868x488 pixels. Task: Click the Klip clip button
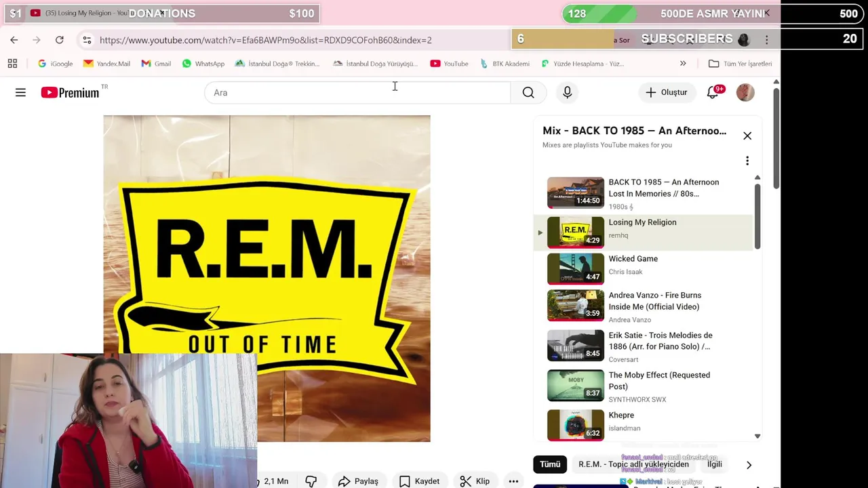(x=475, y=481)
